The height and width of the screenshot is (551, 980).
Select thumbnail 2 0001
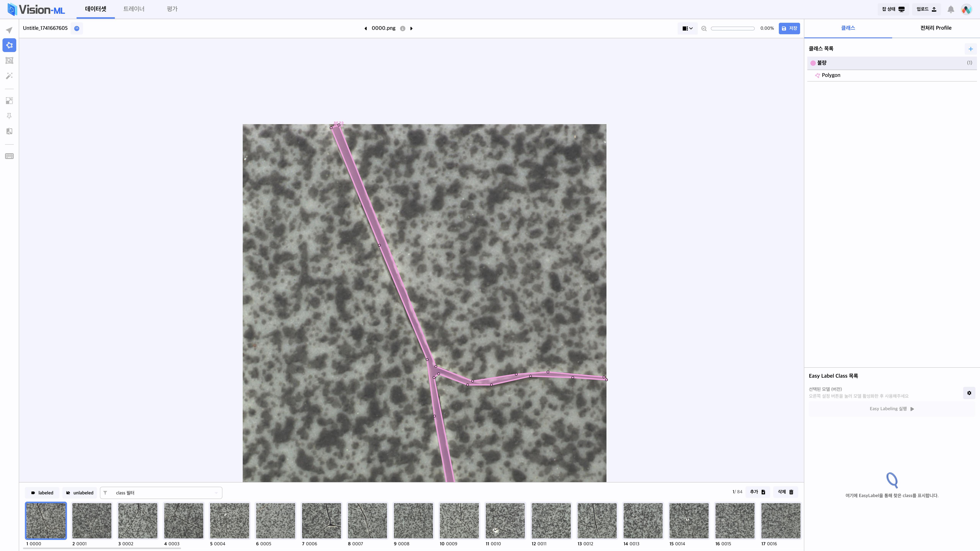click(x=92, y=521)
